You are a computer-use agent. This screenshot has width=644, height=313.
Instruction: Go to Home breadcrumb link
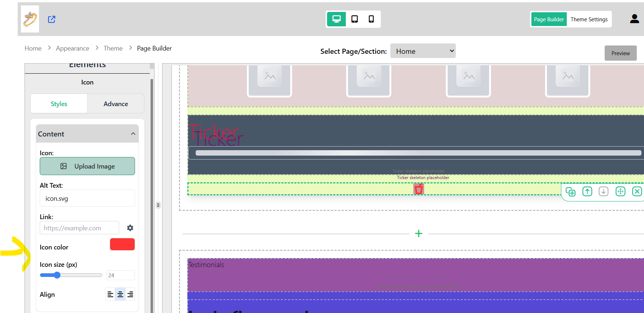[x=33, y=48]
